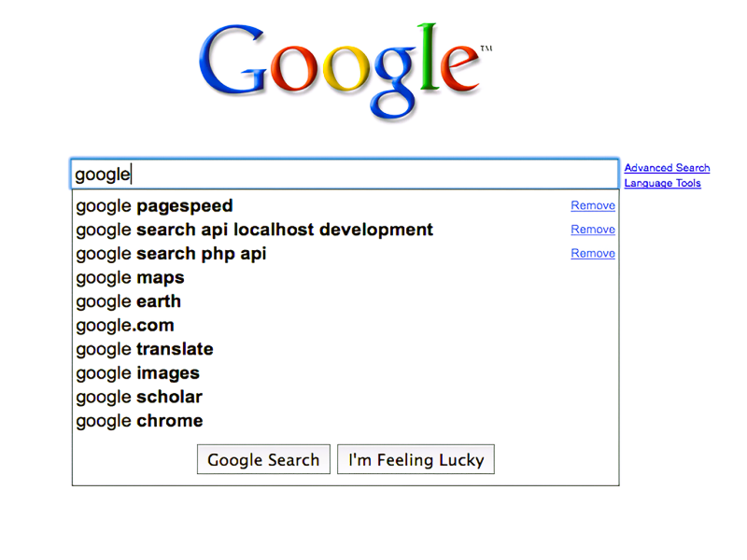This screenshot has height=560, width=747.
Task: Click the trademark symbol beside the logo
Action: (x=486, y=49)
